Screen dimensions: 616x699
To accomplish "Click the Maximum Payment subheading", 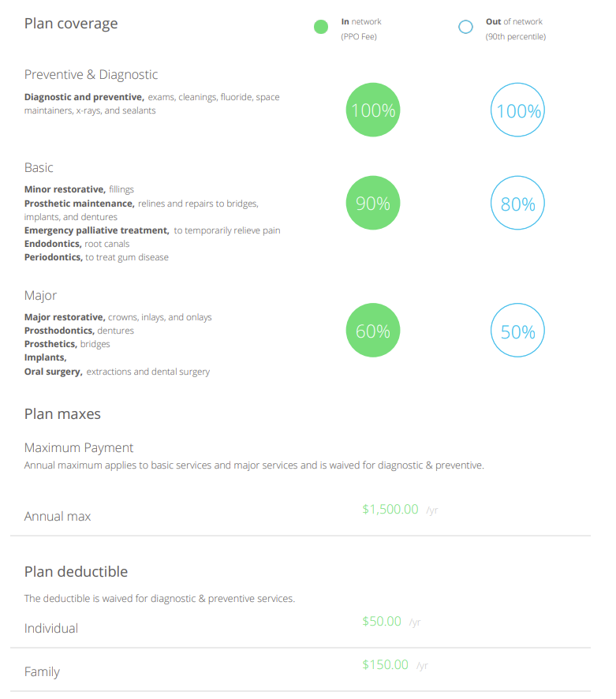I will [x=79, y=448].
